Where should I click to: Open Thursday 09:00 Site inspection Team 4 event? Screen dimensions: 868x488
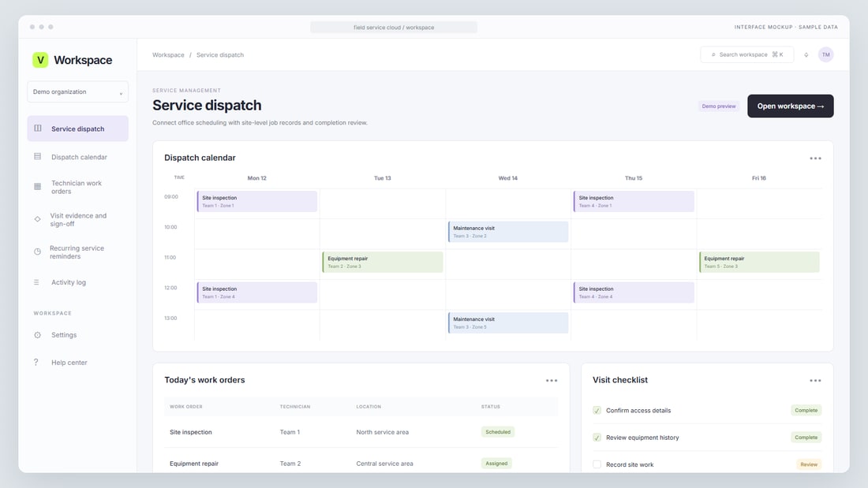click(634, 201)
